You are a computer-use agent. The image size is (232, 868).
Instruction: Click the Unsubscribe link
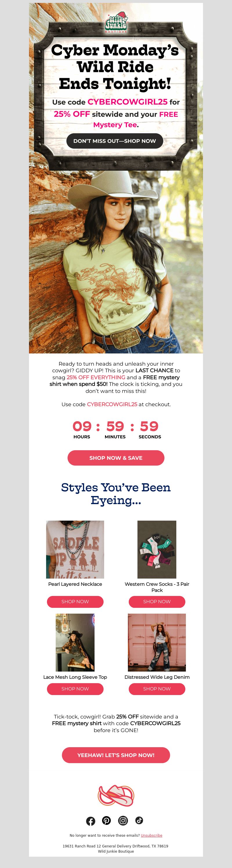(x=151, y=835)
